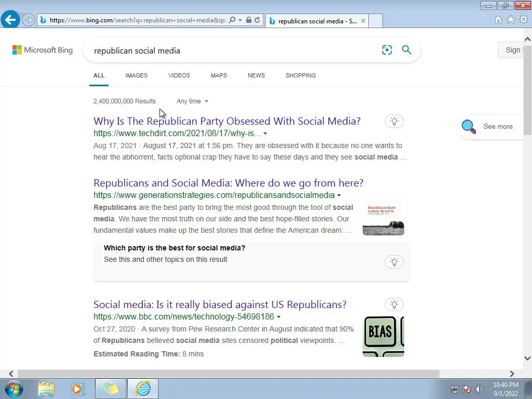Expand the techdirt.com URL dropdown arrow
Image resolution: width=532 pixels, height=399 pixels.
265,134
